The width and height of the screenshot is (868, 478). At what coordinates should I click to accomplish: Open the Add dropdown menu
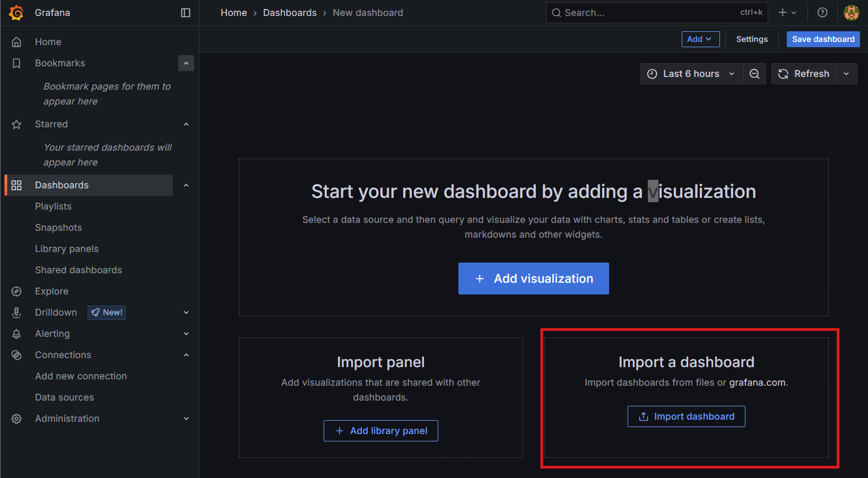pyautogui.click(x=700, y=39)
